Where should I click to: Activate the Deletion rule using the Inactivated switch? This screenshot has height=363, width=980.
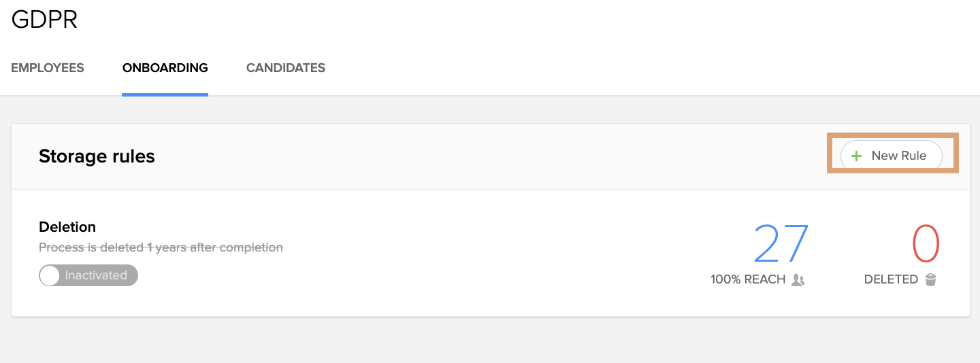(x=88, y=275)
